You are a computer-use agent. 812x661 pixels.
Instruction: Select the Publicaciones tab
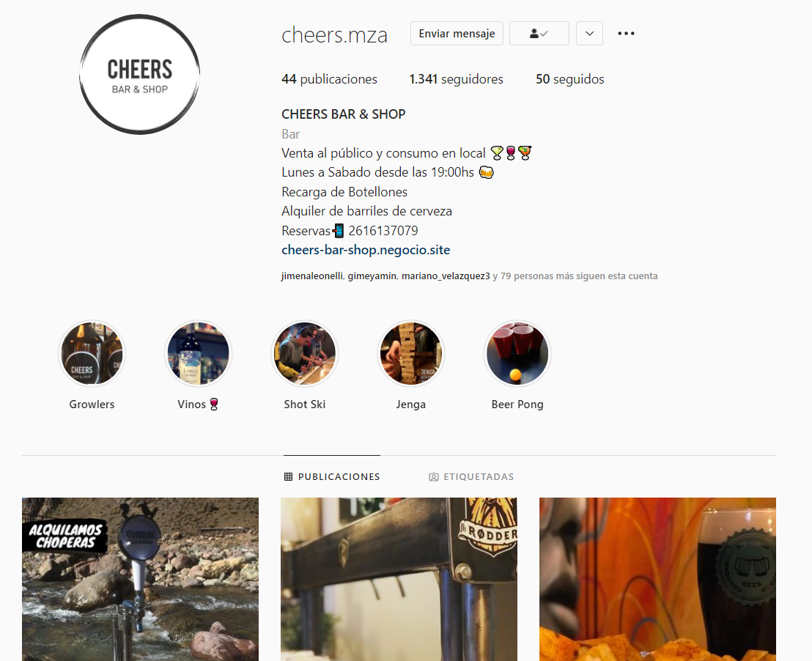(332, 476)
